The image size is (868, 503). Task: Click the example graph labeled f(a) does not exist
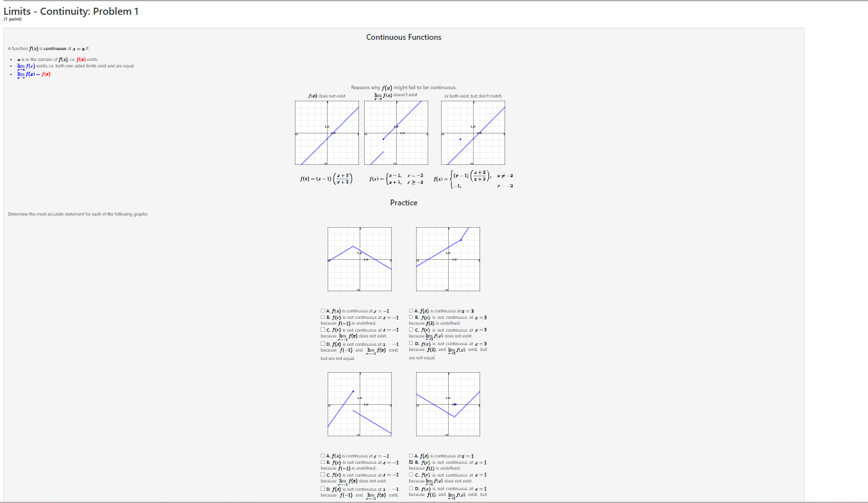click(x=326, y=132)
